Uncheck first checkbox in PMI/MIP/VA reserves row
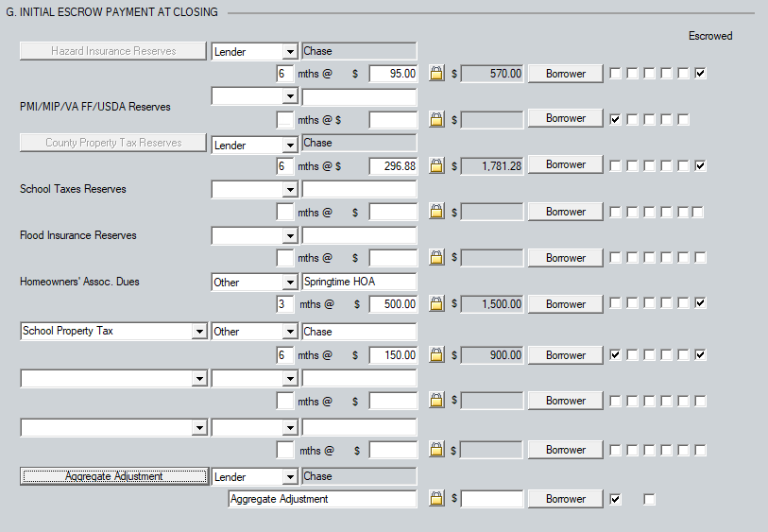The width and height of the screenshot is (768, 532). [616, 119]
